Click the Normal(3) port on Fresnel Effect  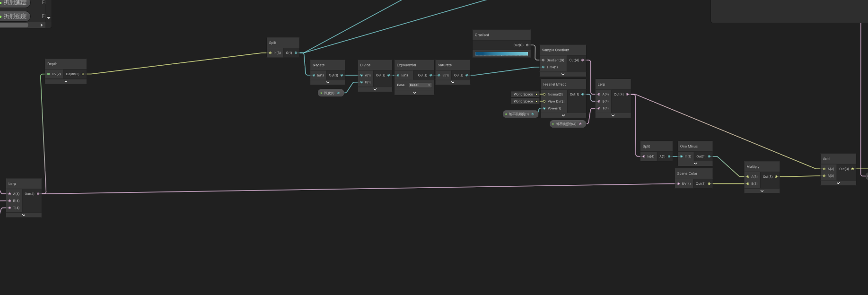pos(544,94)
